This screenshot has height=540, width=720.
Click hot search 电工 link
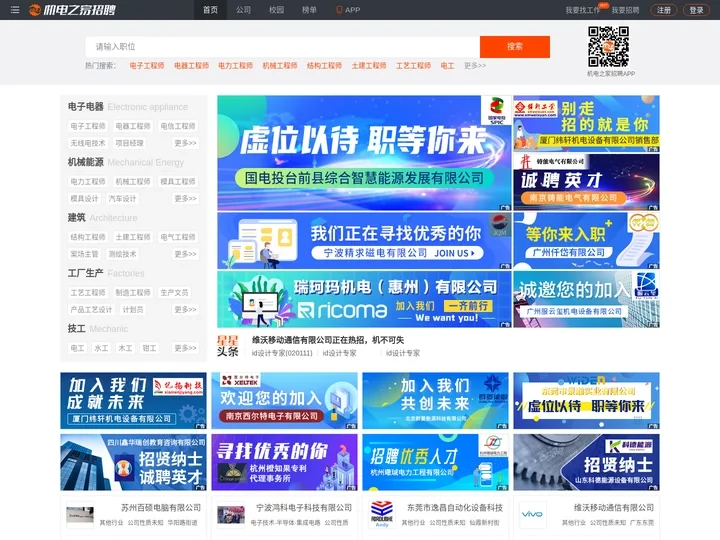tap(447, 66)
